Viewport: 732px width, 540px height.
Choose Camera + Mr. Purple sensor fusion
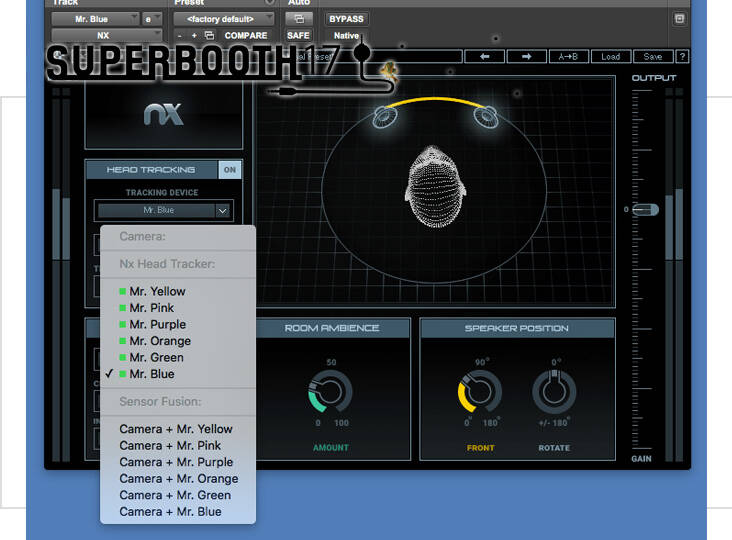(x=176, y=462)
